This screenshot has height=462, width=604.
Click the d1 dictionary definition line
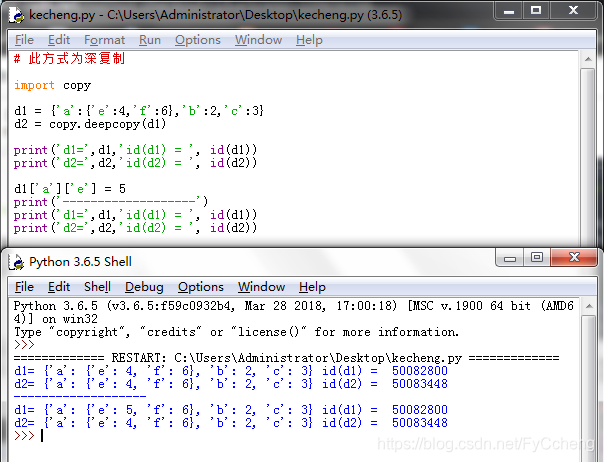coord(139,111)
